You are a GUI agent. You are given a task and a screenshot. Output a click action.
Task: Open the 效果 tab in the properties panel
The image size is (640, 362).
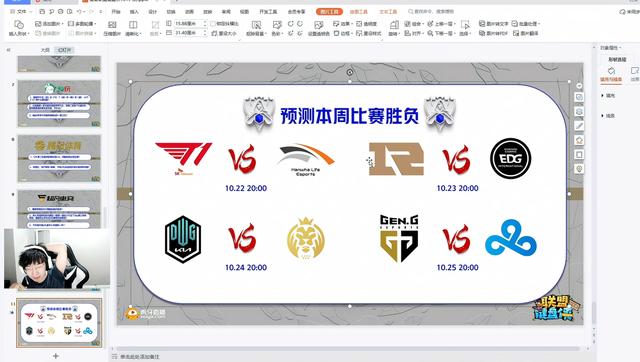pos(634,74)
